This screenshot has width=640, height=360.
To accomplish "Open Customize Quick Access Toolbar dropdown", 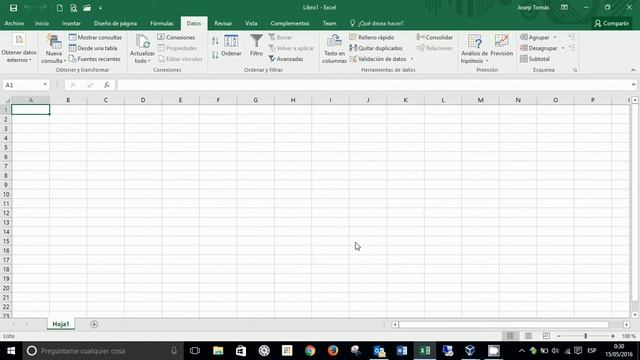I will click(x=100, y=8).
